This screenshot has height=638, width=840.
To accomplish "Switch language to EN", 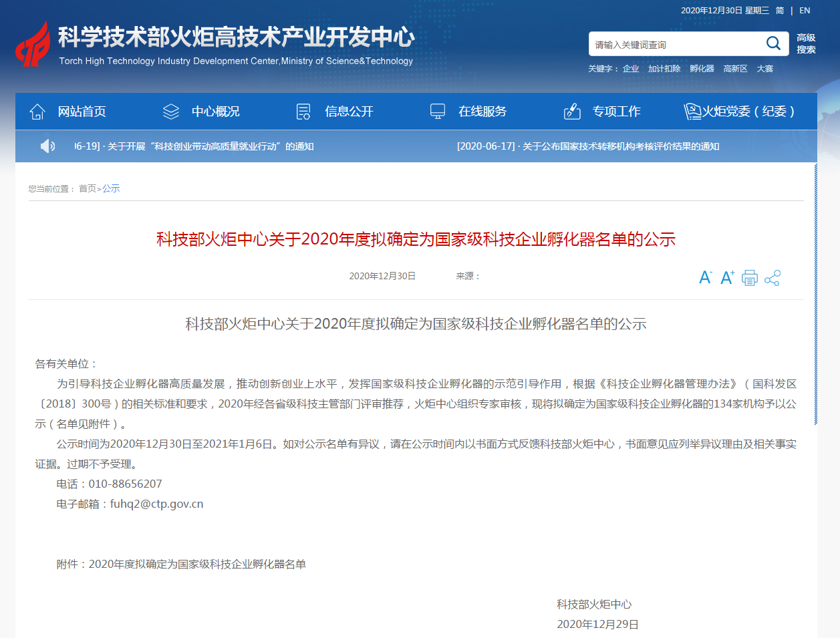I will point(805,11).
